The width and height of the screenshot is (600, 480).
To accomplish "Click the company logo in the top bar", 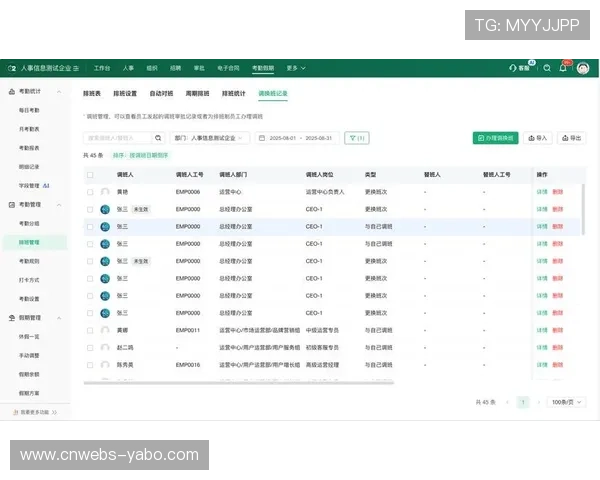I will point(12,68).
